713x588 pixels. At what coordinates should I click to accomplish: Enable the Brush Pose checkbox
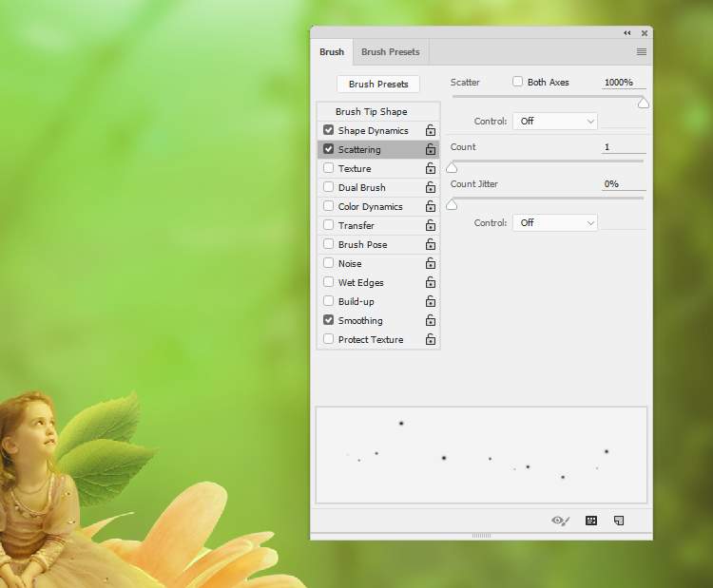click(328, 244)
